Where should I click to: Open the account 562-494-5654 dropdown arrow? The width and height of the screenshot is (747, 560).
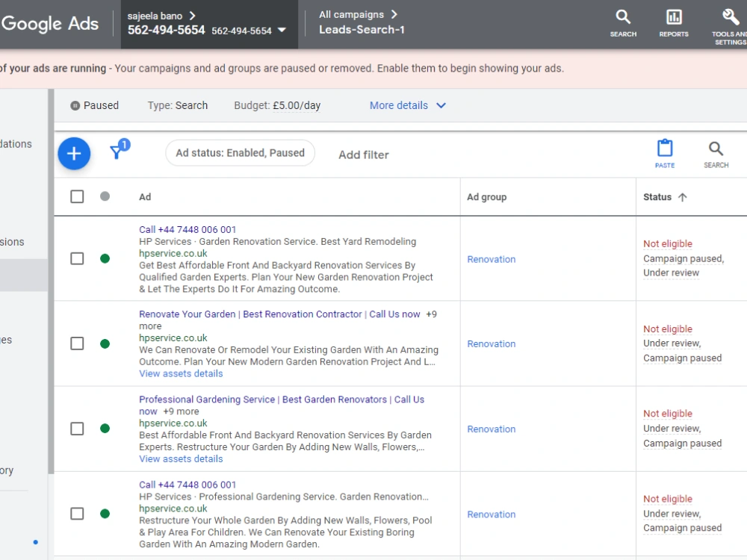[x=282, y=30]
